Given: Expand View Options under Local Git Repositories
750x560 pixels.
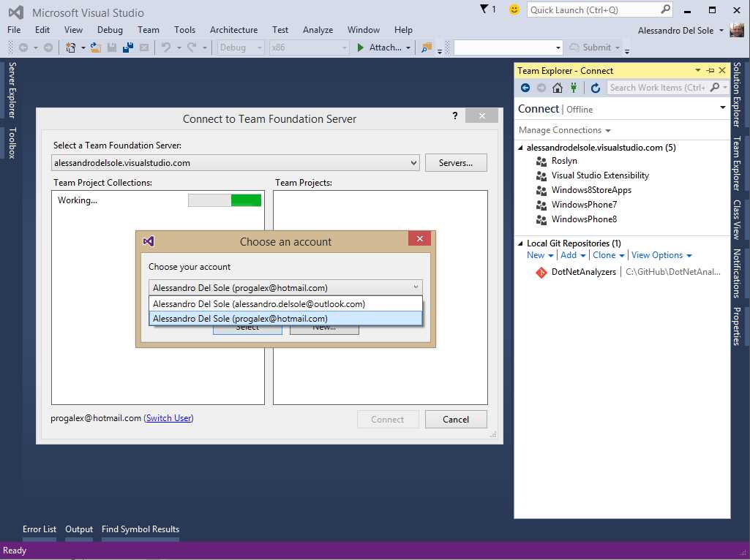Looking at the screenshot, I should (657, 254).
